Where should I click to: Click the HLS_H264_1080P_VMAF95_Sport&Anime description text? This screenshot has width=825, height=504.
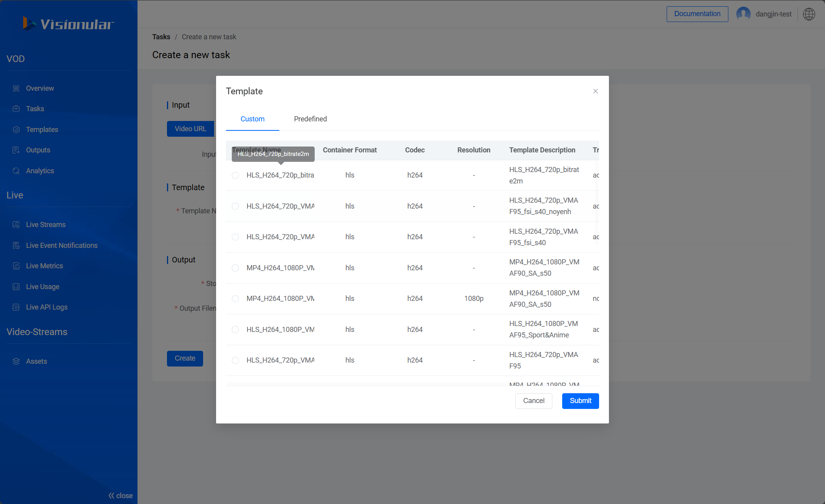[544, 330]
